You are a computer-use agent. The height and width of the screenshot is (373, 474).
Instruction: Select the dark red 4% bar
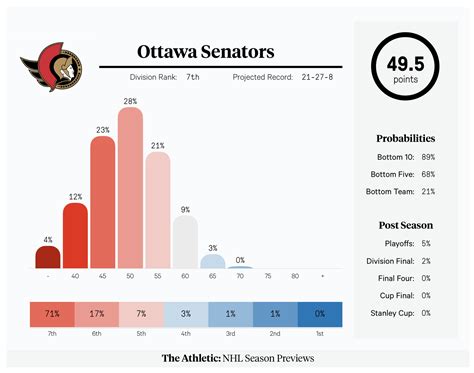tap(48, 257)
